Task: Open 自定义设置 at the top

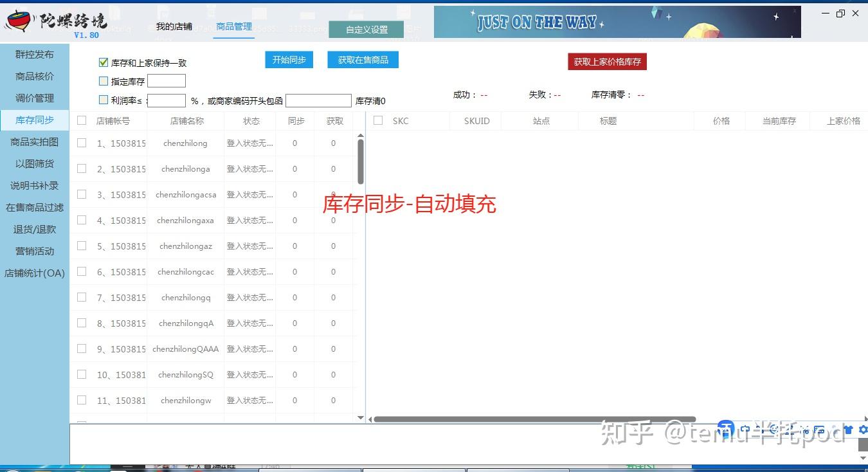Action: coord(366,29)
